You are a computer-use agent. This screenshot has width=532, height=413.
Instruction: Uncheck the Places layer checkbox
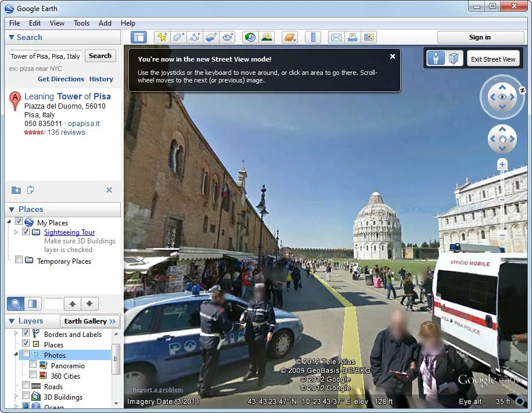point(26,343)
